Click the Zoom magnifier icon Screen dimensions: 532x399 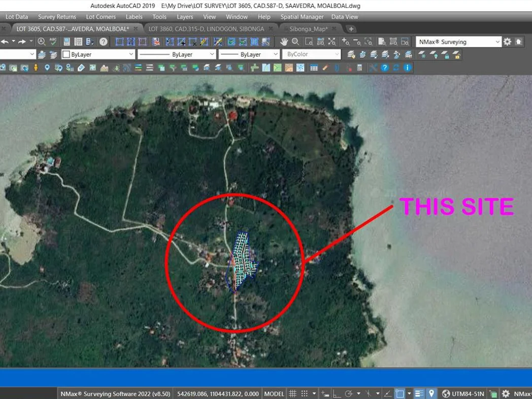point(295,42)
